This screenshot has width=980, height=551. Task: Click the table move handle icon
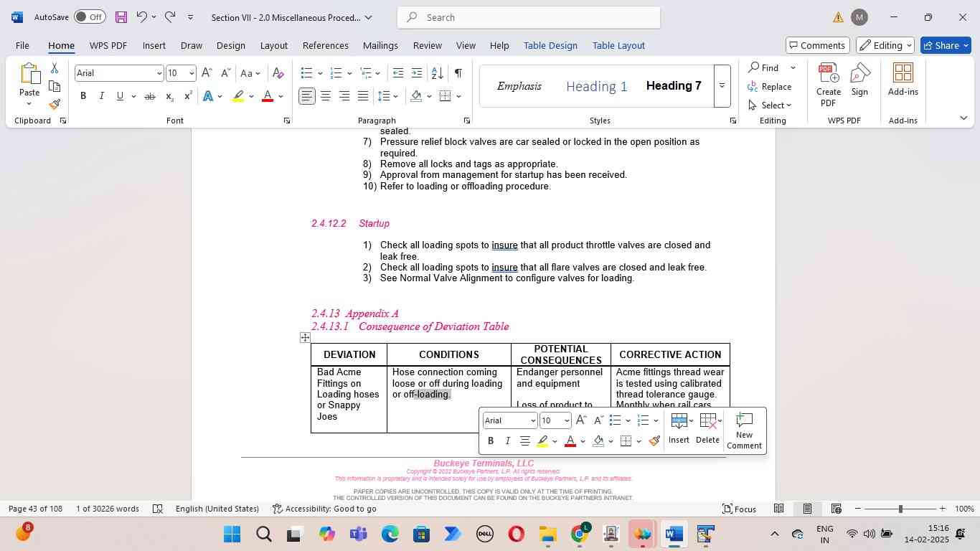305,337
